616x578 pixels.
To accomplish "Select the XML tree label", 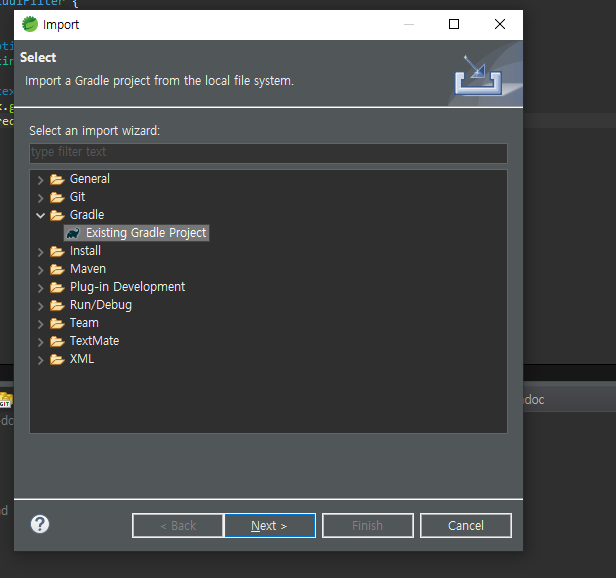I will pyautogui.click(x=82, y=359).
